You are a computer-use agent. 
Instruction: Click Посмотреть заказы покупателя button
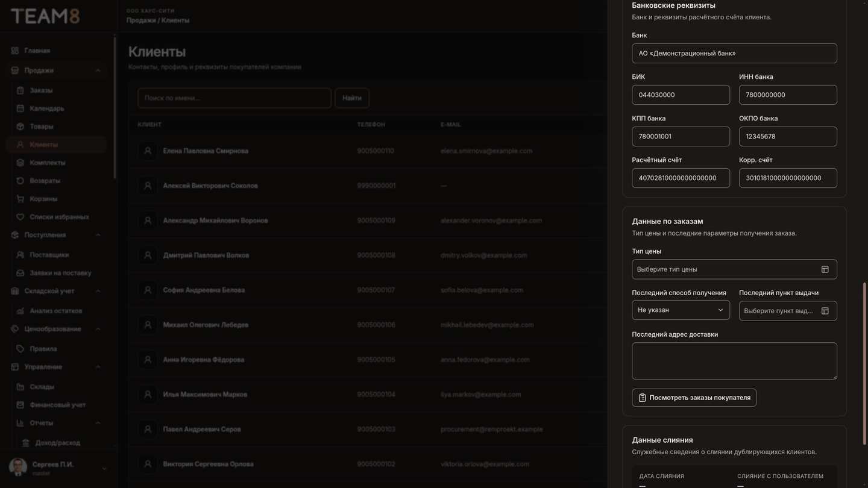(694, 398)
